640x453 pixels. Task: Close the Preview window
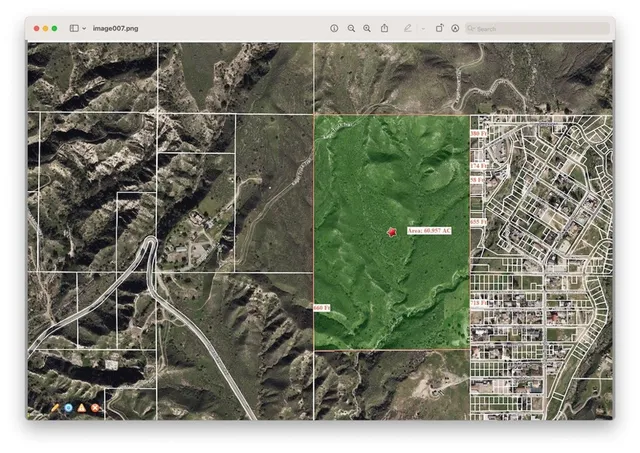tap(37, 28)
